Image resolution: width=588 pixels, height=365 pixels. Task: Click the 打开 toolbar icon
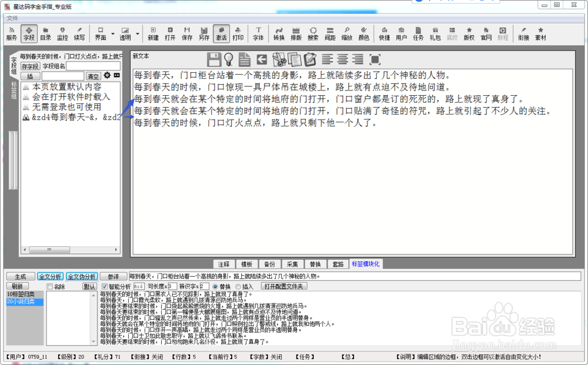[x=170, y=34]
